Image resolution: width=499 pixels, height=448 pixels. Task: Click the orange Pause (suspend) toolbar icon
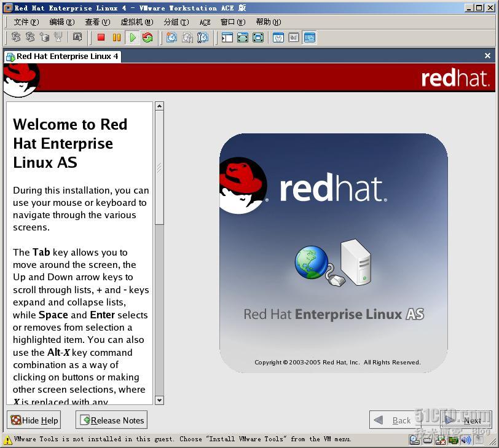pyautogui.click(x=117, y=37)
